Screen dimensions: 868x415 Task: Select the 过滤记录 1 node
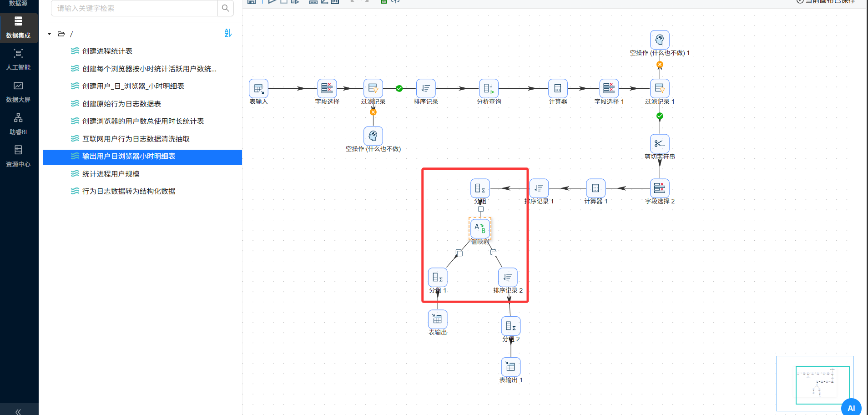point(660,88)
